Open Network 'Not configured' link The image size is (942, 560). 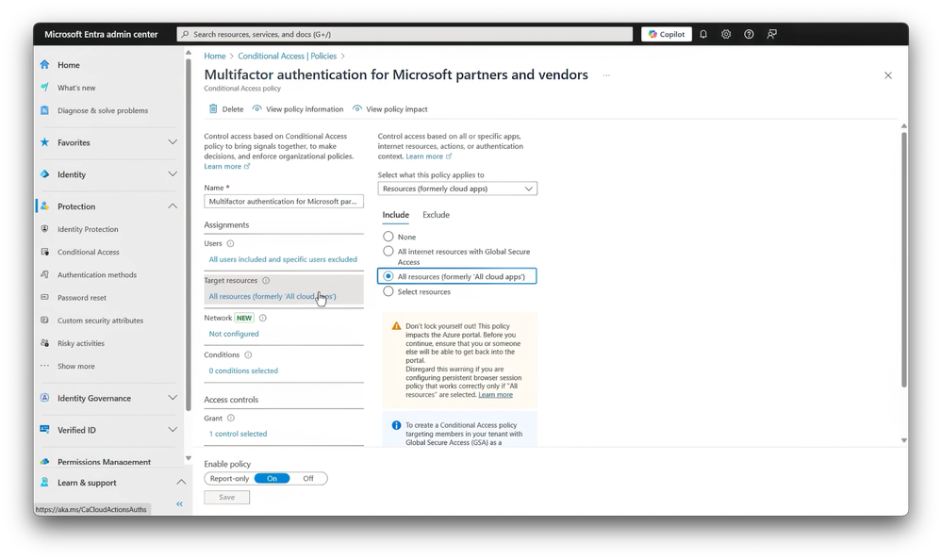pyautogui.click(x=234, y=334)
